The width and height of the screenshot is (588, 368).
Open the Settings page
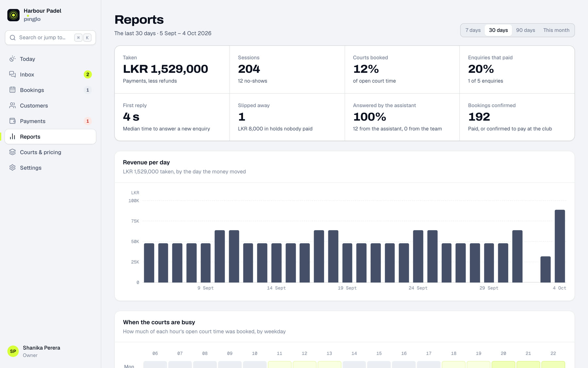(50, 168)
